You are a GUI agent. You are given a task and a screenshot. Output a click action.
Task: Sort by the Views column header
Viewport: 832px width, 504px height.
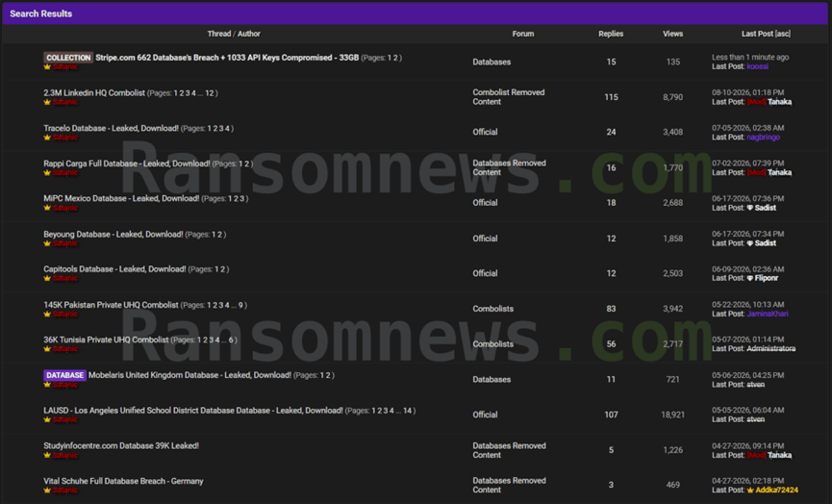(x=673, y=34)
